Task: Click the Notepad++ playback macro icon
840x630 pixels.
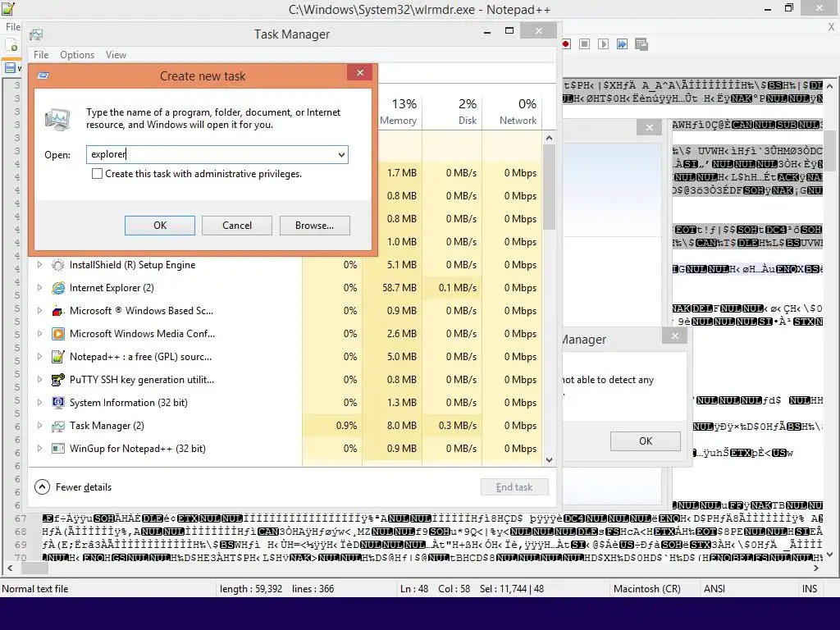Action: (603, 44)
